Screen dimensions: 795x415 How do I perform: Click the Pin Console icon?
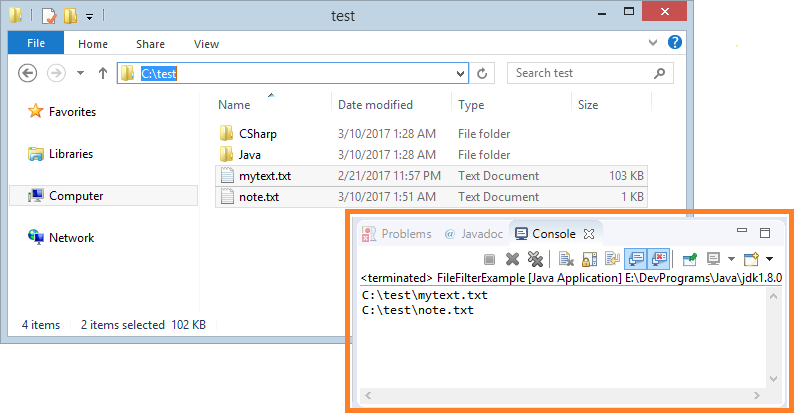tap(690, 259)
